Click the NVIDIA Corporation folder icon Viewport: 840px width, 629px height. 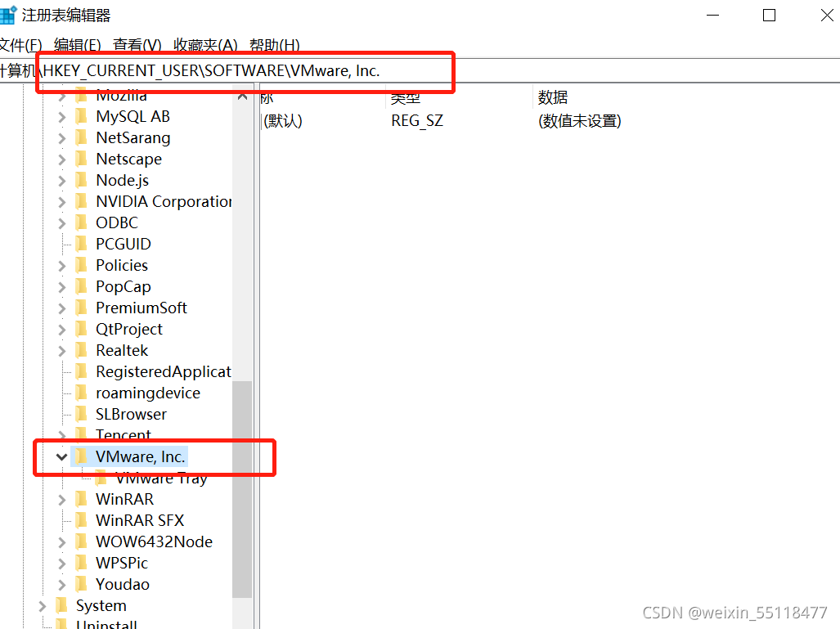pyautogui.click(x=82, y=201)
